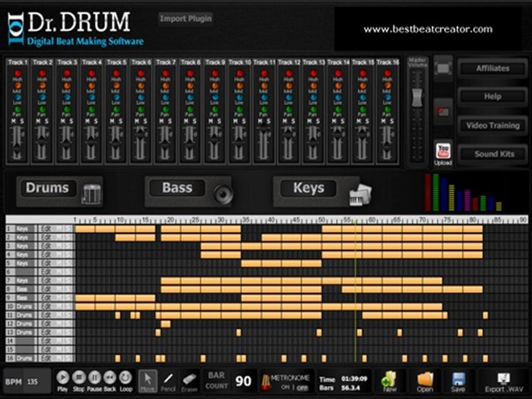Open the Bass instrument section
Viewport: 532px width, 399px height.
[x=177, y=188]
